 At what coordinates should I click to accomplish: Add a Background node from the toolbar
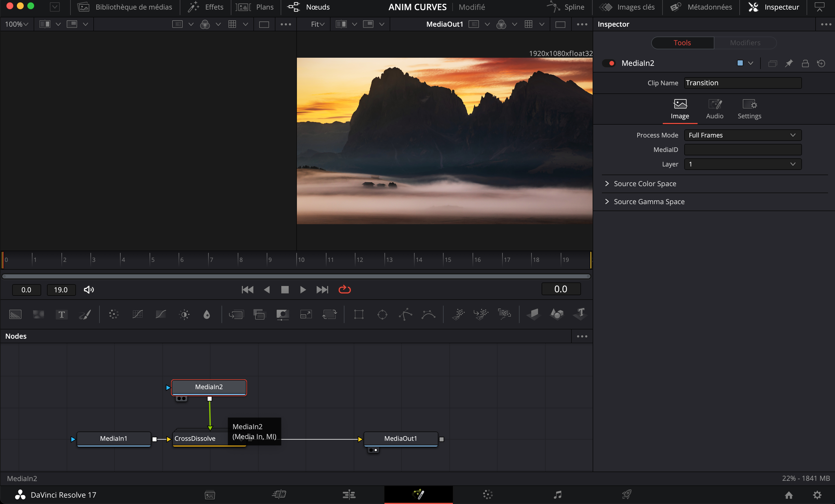pyautogui.click(x=14, y=315)
